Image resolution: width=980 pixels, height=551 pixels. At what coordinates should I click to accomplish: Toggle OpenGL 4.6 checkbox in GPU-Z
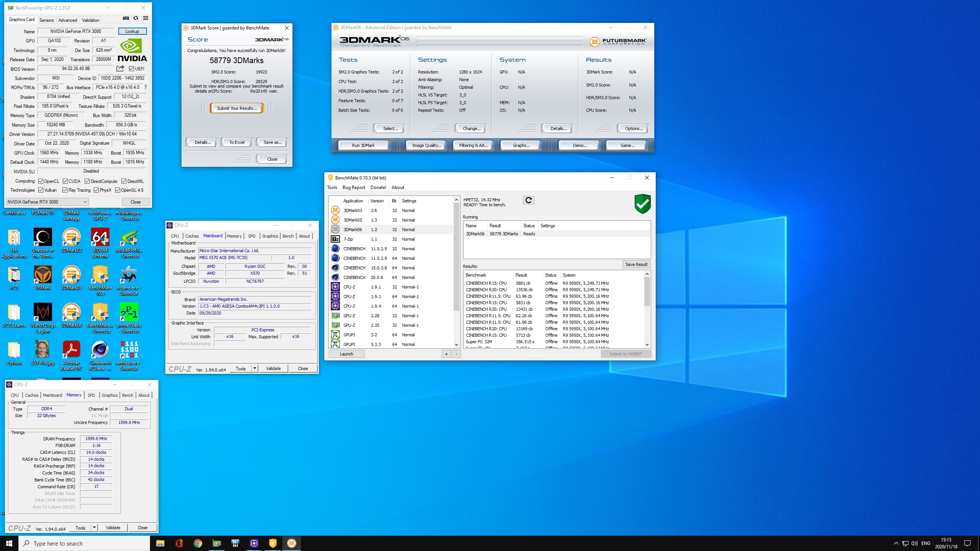click(118, 190)
